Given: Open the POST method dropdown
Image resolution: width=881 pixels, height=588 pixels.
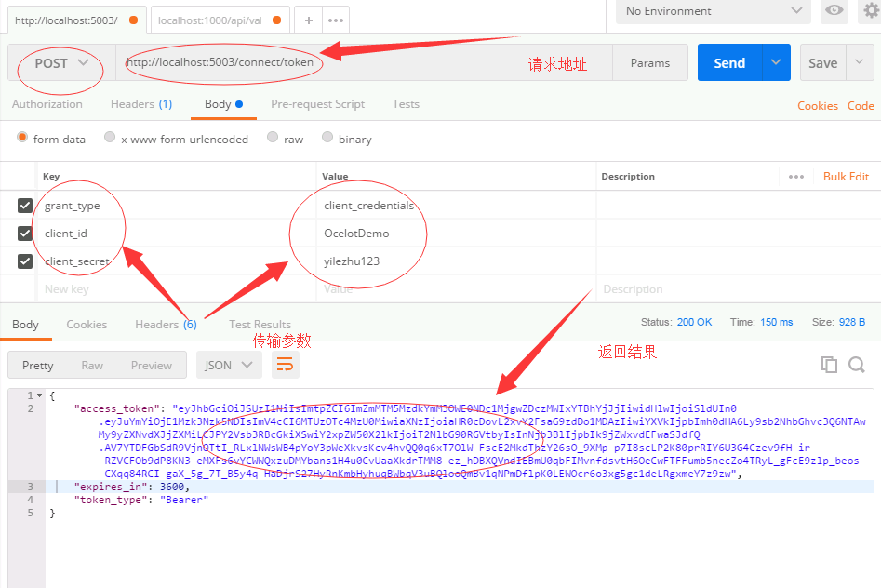Looking at the screenshot, I should coord(61,63).
